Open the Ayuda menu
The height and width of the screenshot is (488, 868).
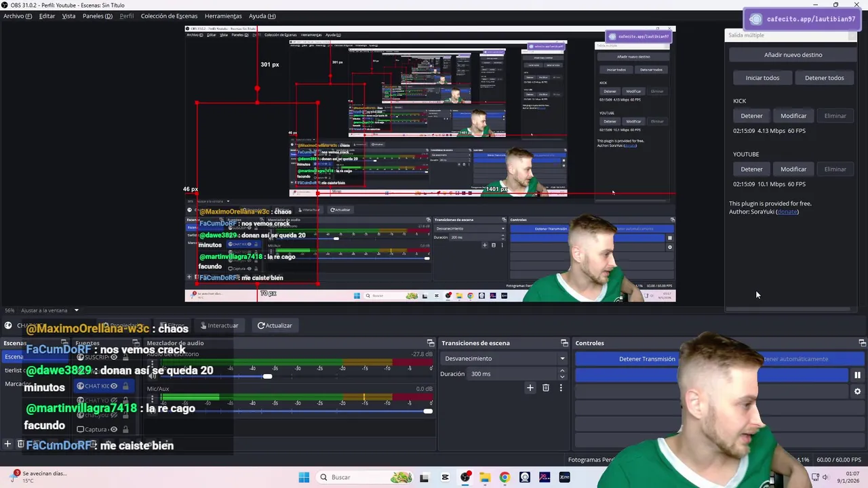point(262,16)
